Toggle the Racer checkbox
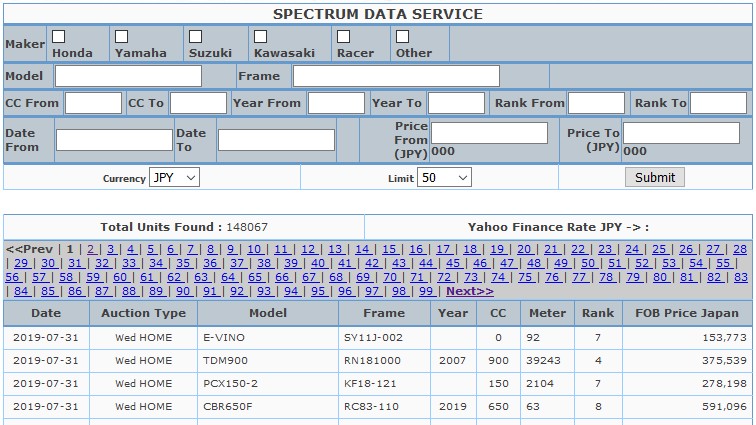The height and width of the screenshot is (425, 756). pos(343,37)
